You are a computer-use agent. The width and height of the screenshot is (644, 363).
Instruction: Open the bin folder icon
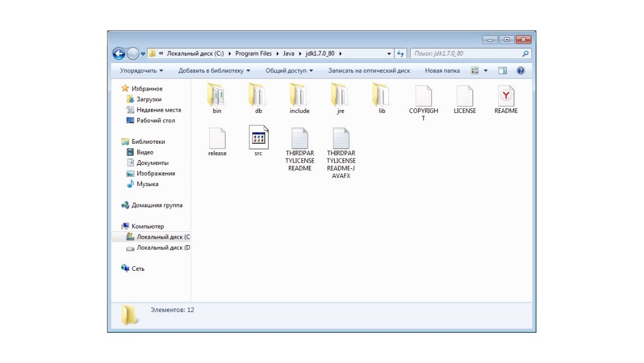217,95
